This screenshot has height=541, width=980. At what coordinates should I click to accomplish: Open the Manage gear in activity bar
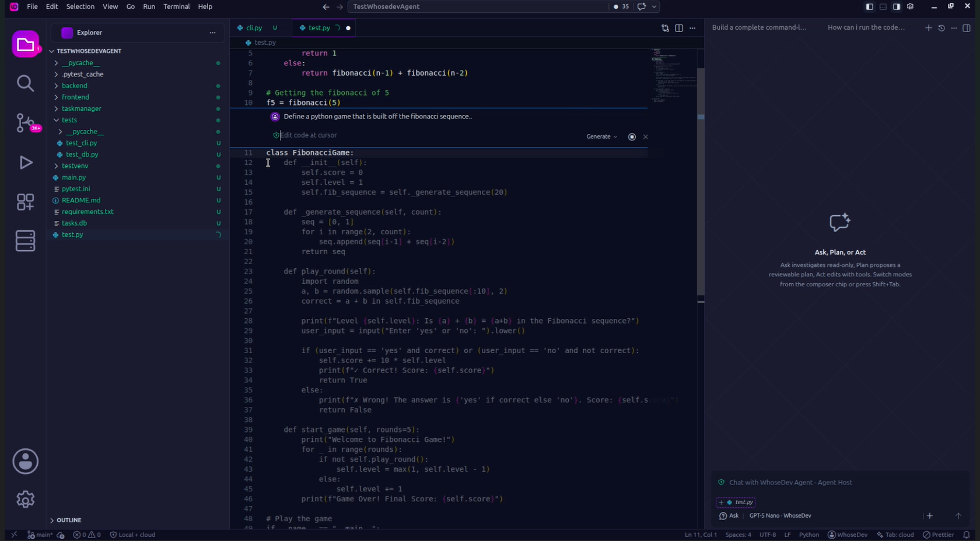tap(25, 499)
